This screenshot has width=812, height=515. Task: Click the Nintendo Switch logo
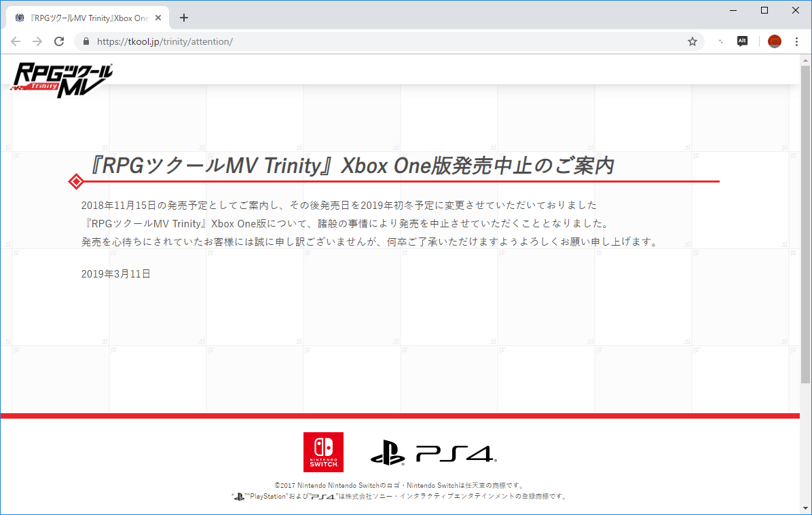point(323,452)
